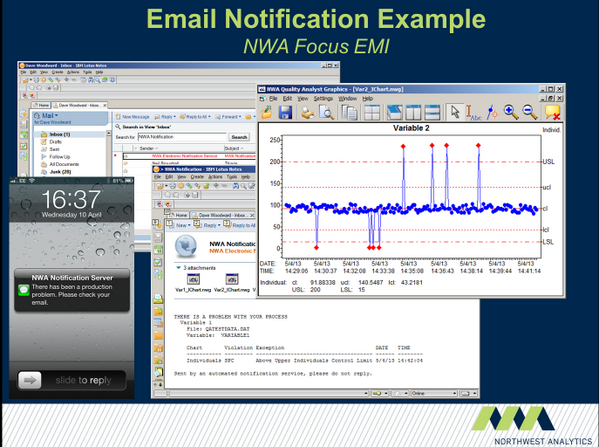Viewport: 599px width, 447px height.
Task: Click the Zoom In magnifier icon
Action: [x=511, y=112]
